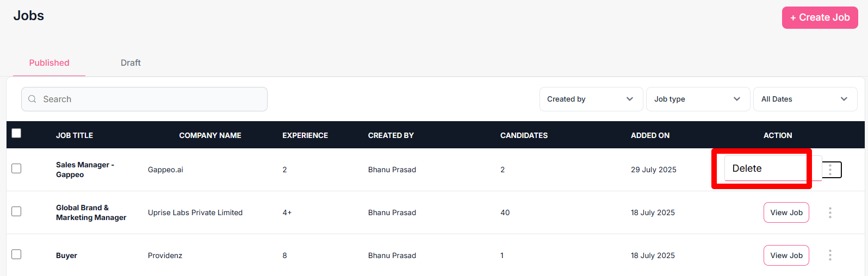Click the Create Job button

coord(820,17)
